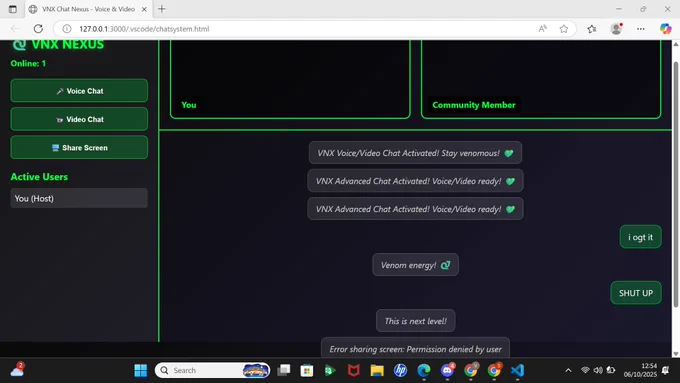
Task: Open Microsoft Edge taskbar icon
Action: pos(424,370)
